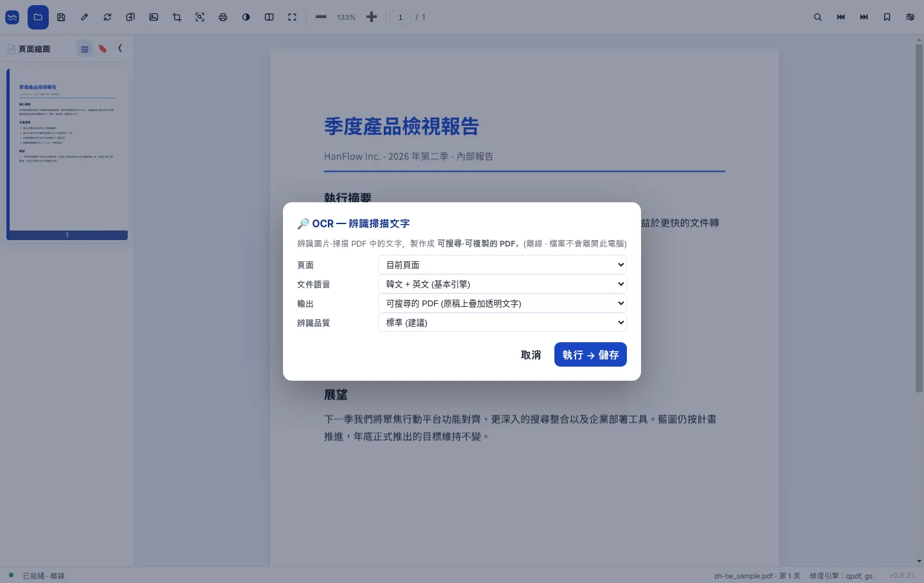Switch sidebar to red bookmarks view
The image size is (924, 583).
[103, 49]
